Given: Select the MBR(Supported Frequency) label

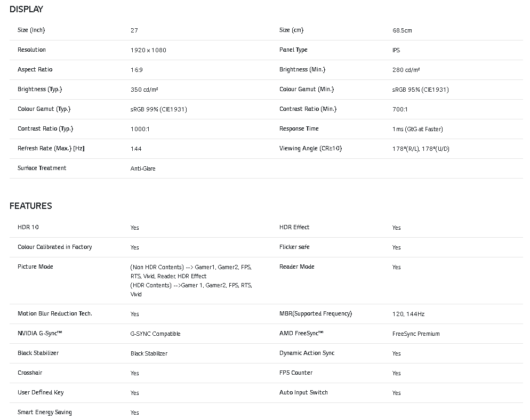Looking at the screenshot, I should pos(316,313).
